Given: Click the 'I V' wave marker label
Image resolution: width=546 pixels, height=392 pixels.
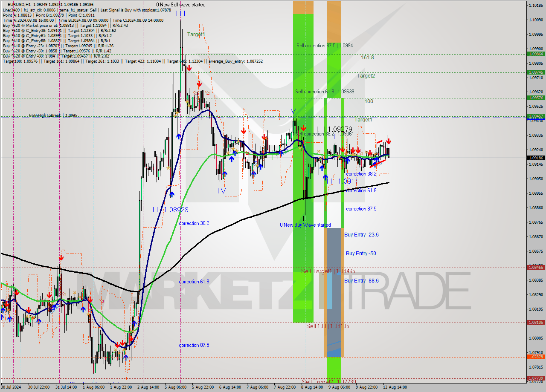Looking at the screenshot, I should (221, 190).
